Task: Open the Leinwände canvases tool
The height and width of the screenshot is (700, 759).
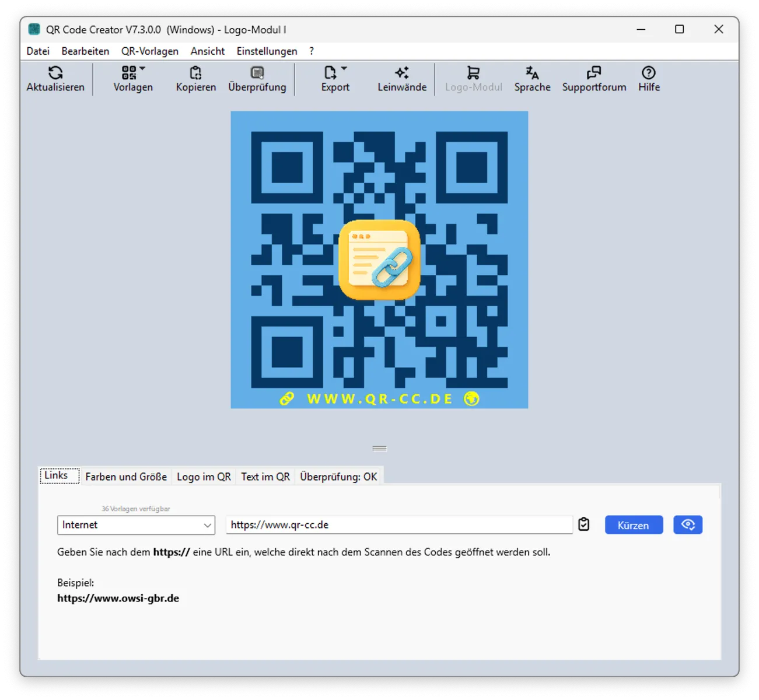Action: pos(402,79)
